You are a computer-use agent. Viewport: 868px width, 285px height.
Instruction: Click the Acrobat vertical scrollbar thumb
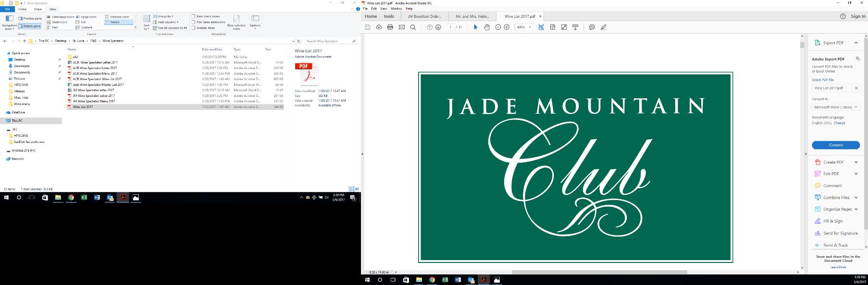coord(802,45)
